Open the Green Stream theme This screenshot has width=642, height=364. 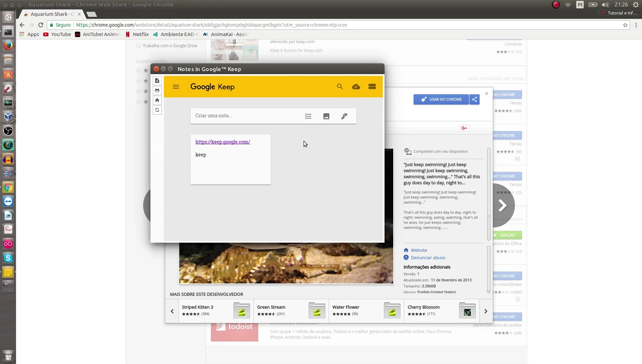[x=291, y=311]
